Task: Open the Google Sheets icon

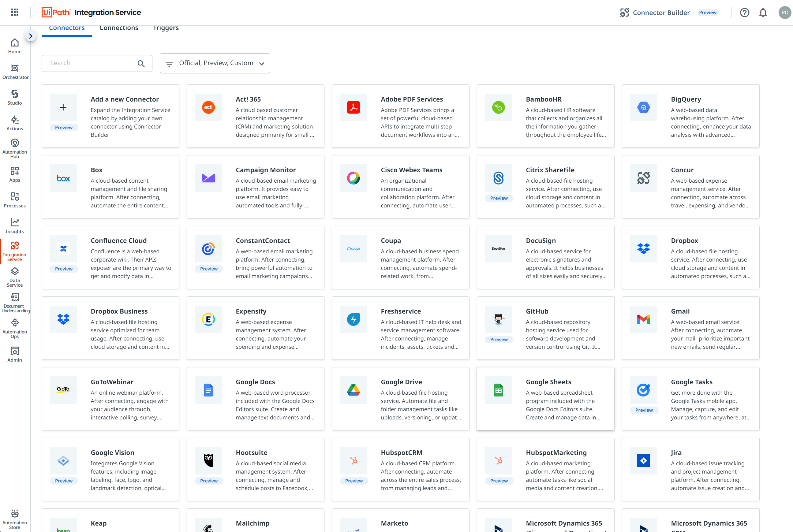Action: pos(498,390)
